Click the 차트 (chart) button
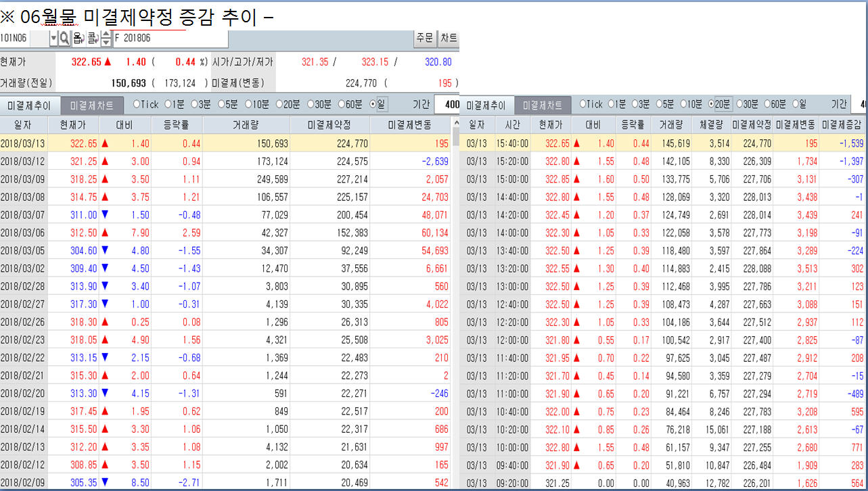Viewport: 868px width, 491px height. (x=449, y=38)
